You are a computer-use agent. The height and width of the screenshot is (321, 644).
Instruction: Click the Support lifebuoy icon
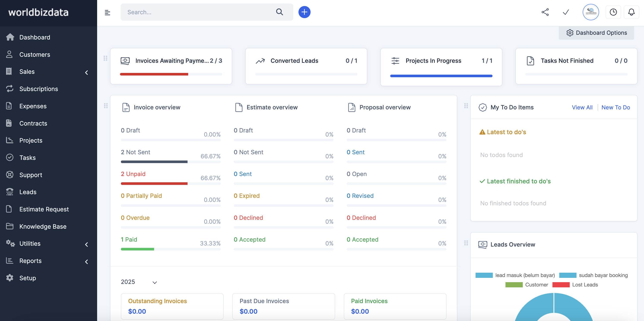tap(9, 175)
